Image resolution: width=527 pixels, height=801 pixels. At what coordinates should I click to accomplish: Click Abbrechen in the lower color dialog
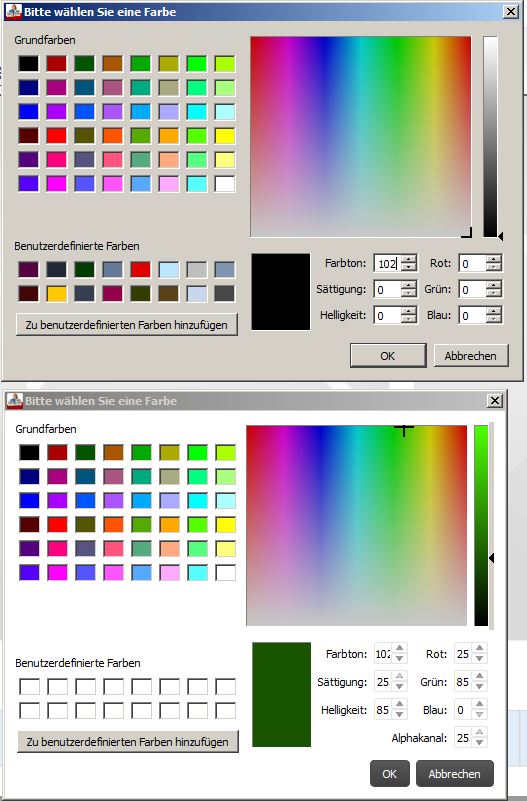point(454,773)
